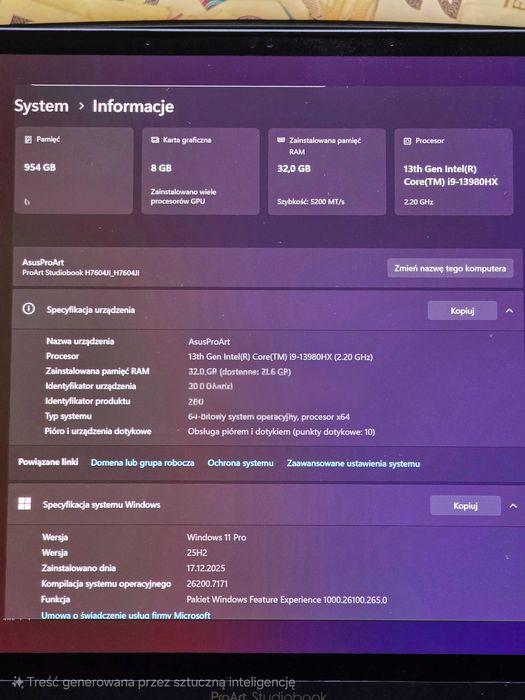Click Zmień nazwę tego komputera button
The height and width of the screenshot is (700, 525).
450,268
